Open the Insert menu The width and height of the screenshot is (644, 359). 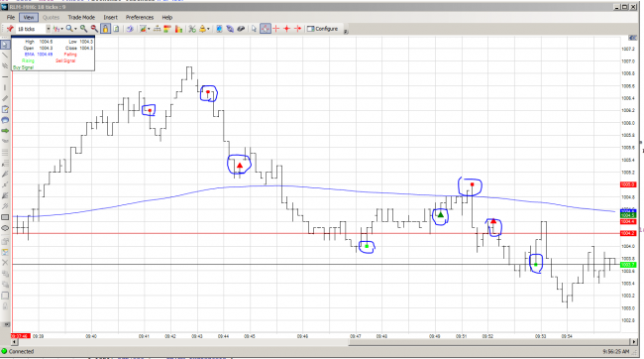[111, 17]
